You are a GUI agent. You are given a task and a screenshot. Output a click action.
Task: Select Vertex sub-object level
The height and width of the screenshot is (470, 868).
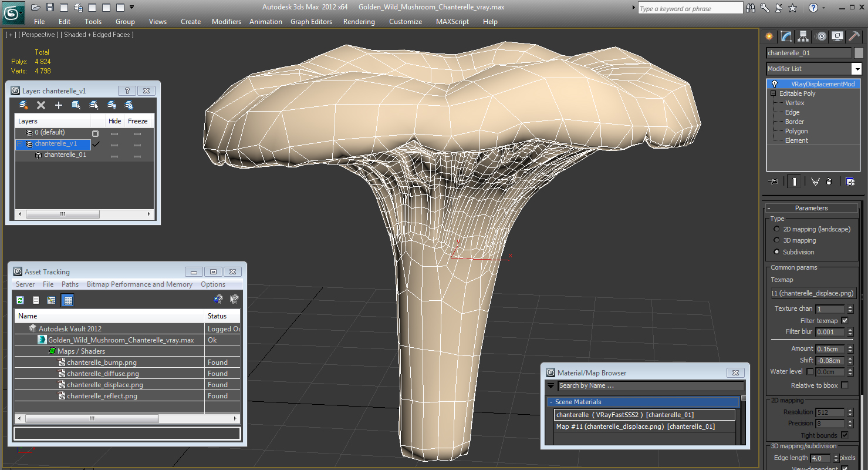[x=795, y=103]
